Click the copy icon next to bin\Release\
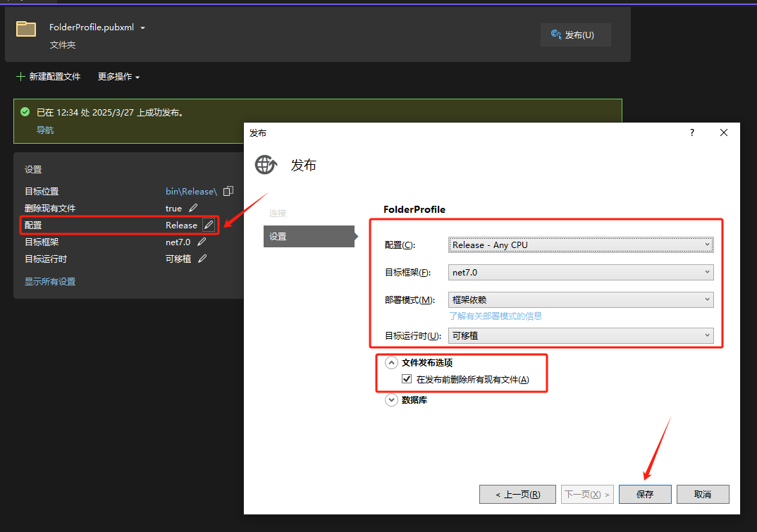757x532 pixels. (228, 192)
